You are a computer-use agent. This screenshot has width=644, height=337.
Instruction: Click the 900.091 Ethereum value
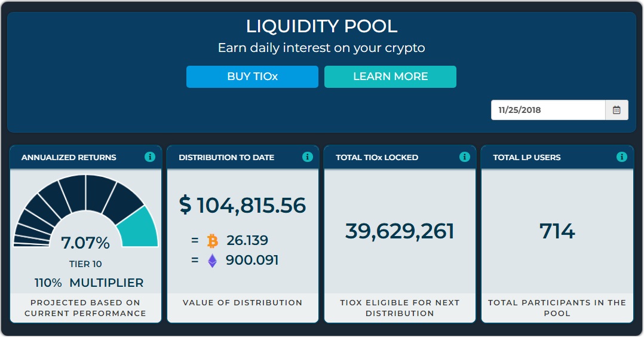[252, 261]
